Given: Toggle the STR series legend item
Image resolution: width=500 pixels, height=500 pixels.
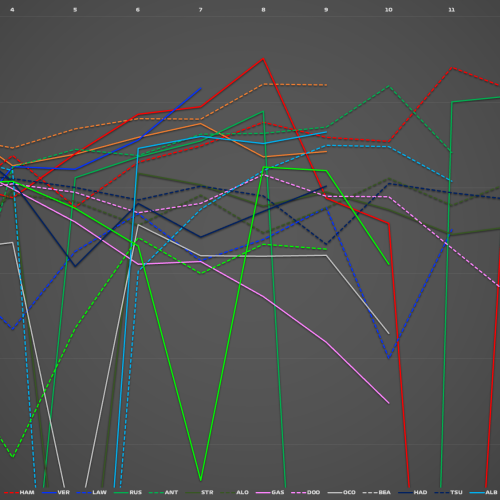Looking at the screenshot, I should pyautogui.click(x=200, y=492).
